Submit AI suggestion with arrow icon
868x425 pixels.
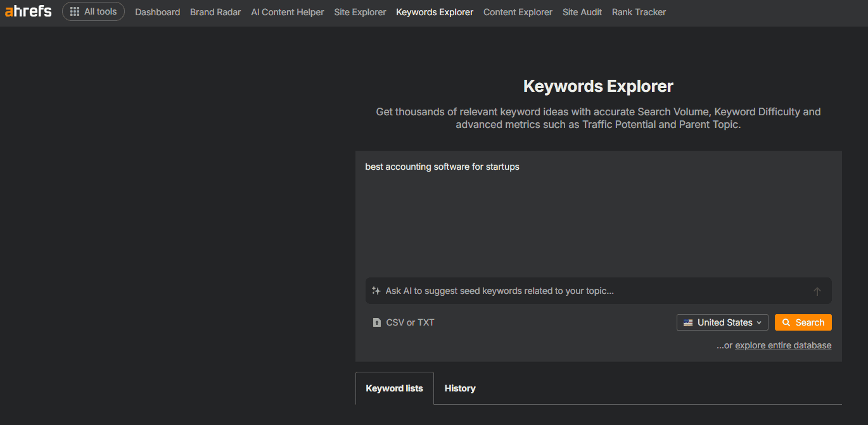[817, 291]
